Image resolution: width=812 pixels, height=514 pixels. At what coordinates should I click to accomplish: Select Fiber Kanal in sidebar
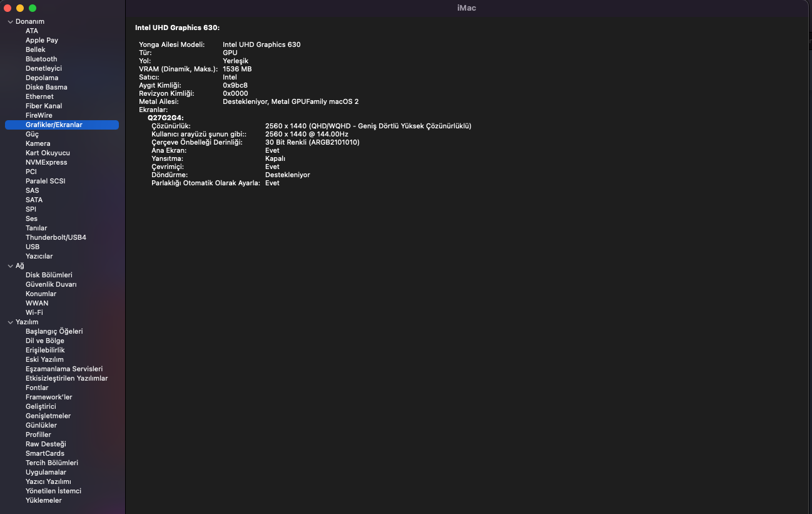[x=44, y=106]
